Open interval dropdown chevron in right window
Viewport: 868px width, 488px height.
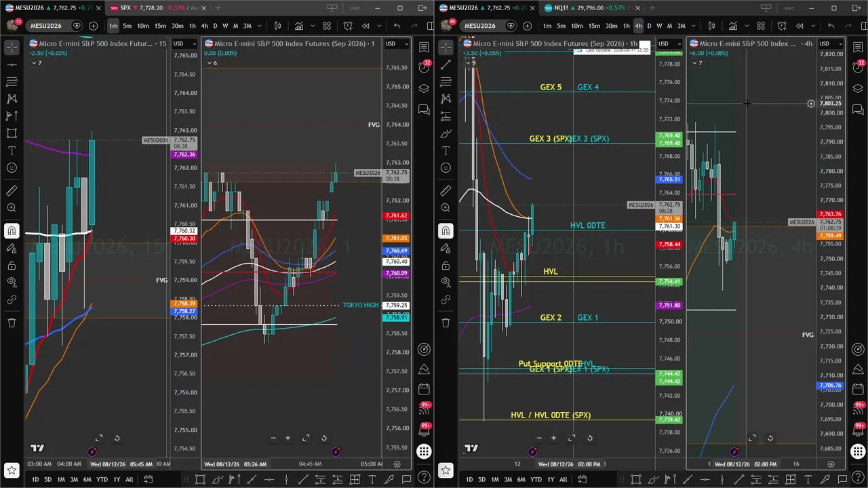click(695, 26)
